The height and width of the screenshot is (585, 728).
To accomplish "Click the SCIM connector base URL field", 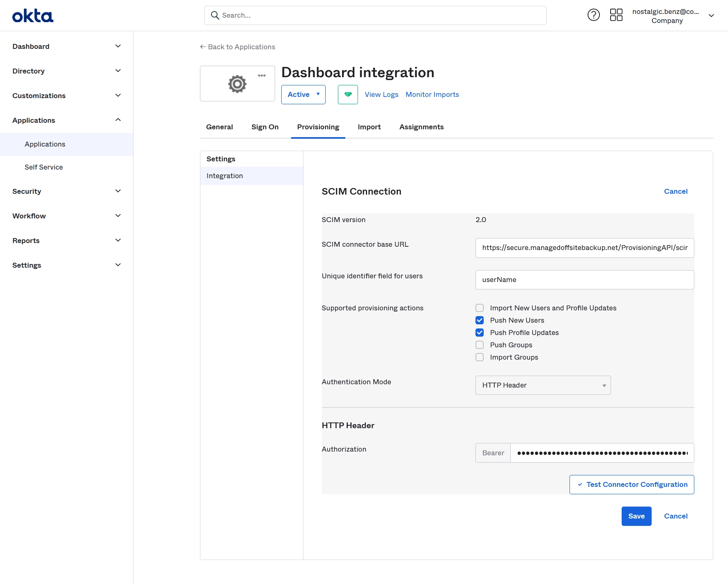I will click(585, 248).
